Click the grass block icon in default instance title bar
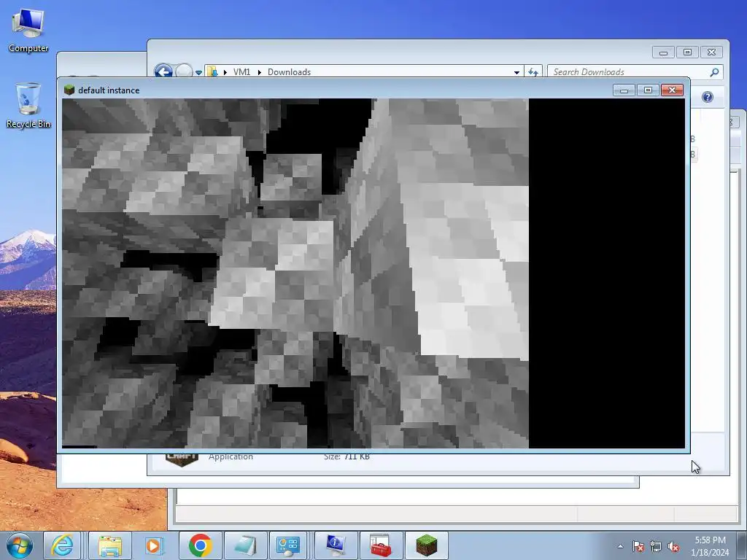Screen dimensions: 747x560 tap(69, 90)
